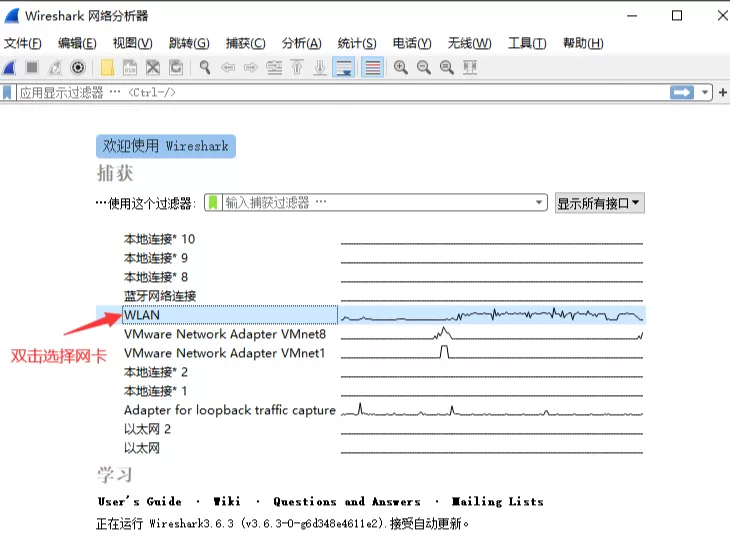730x537 pixels.
Task: Jump to first packet icon
Action: click(297, 68)
